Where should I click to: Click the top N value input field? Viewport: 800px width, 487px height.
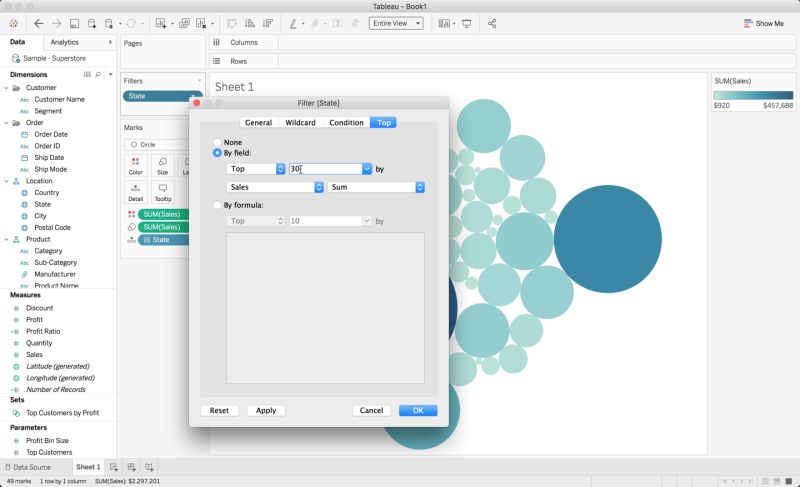[326, 169]
